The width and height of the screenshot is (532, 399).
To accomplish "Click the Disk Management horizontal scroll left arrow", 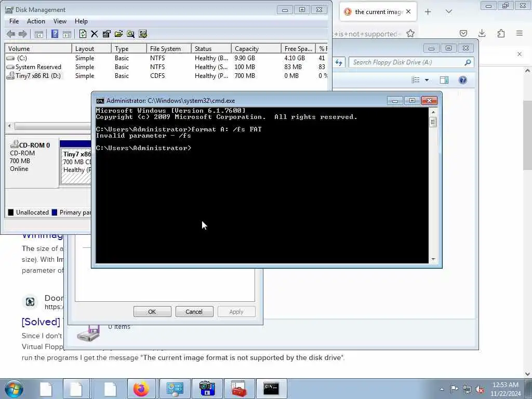I will [x=9, y=126].
